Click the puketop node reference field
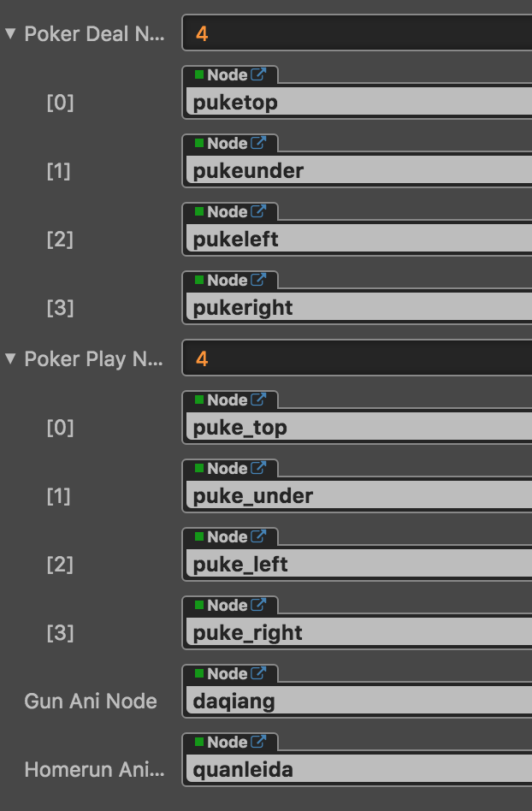532x811 pixels. [x=359, y=103]
